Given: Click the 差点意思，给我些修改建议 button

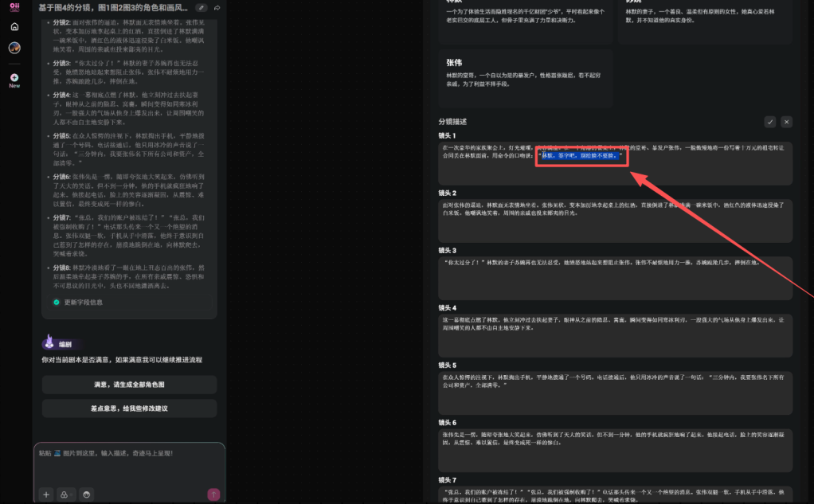Looking at the screenshot, I should [x=129, y=408].
